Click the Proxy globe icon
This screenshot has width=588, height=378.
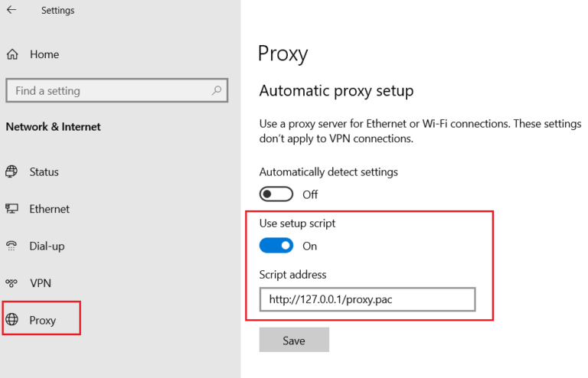click(x=11, y=320)
